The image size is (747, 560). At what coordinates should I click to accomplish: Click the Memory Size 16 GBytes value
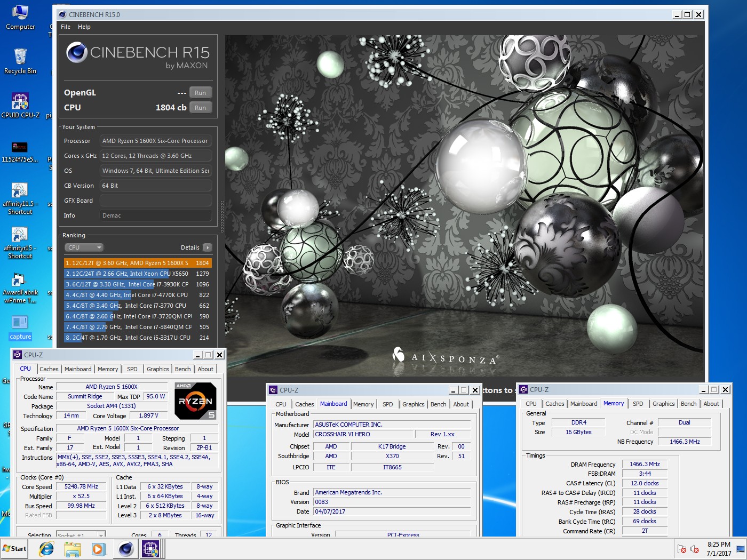point(578,432)
